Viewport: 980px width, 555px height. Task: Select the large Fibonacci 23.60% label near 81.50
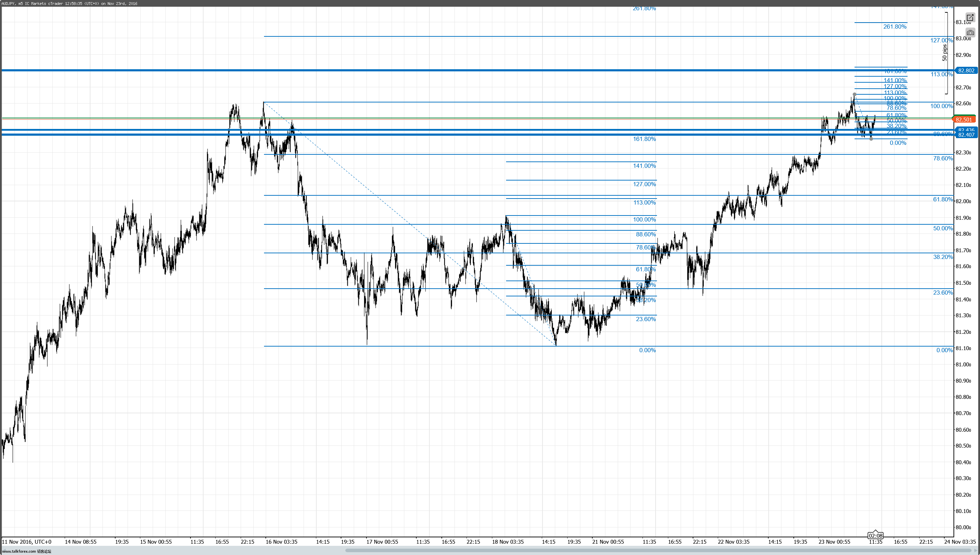click(x=943, y=293)
